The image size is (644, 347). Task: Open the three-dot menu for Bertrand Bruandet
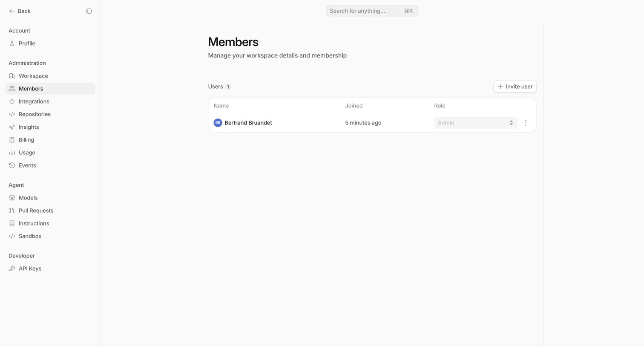coord(526,123)
